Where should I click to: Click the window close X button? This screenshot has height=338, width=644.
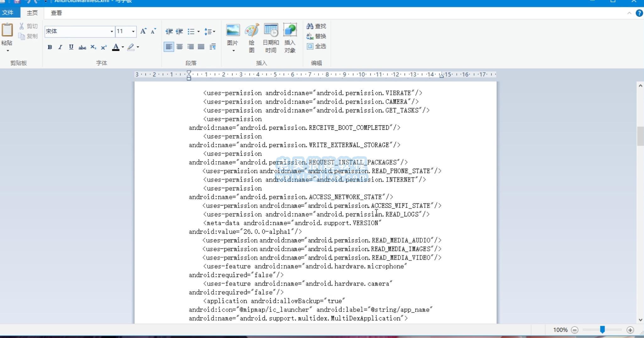pyautogui.click(x=634, y=1)
